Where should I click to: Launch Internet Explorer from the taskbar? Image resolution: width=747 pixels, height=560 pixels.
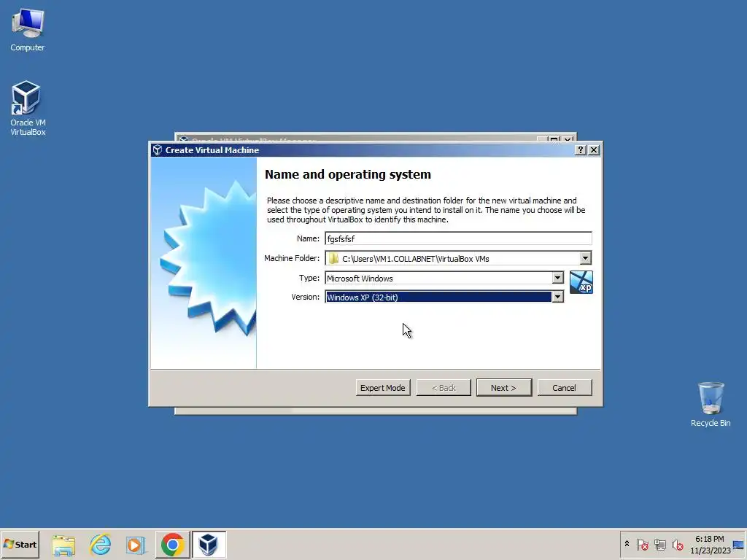[x=101, y=544]
